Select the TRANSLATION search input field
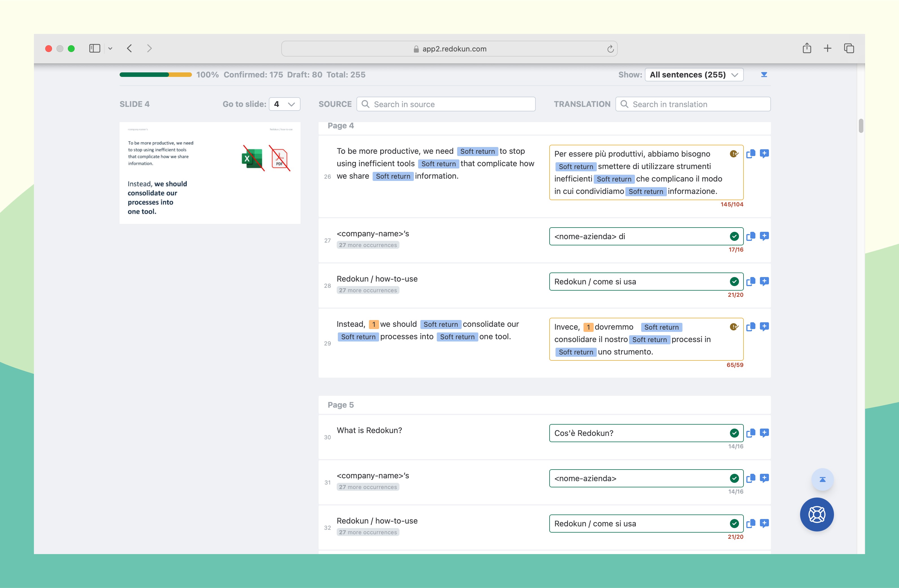This screenshot has width=899, height=588. pos(693,104)
